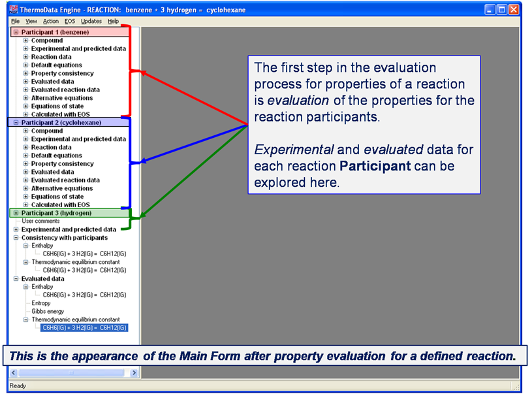Expand Calculated with EOS under Participant 1 (benzene)
The image size is (532, 394).
(26, 114)
